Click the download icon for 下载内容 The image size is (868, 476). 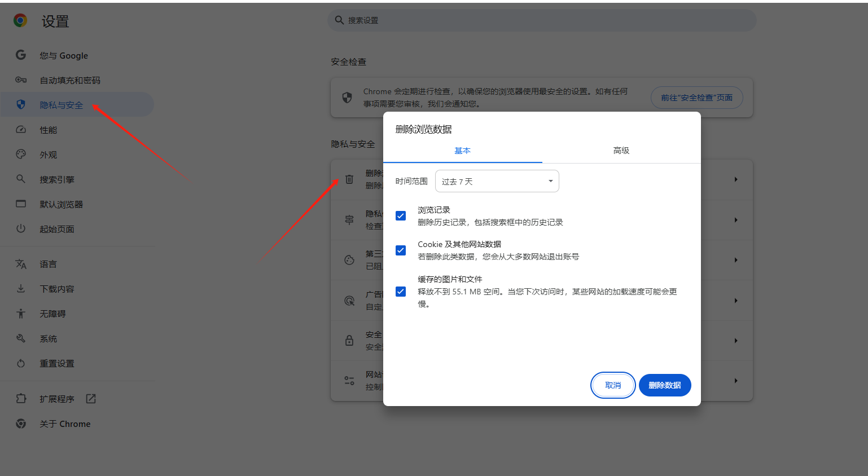click(21, 288)
